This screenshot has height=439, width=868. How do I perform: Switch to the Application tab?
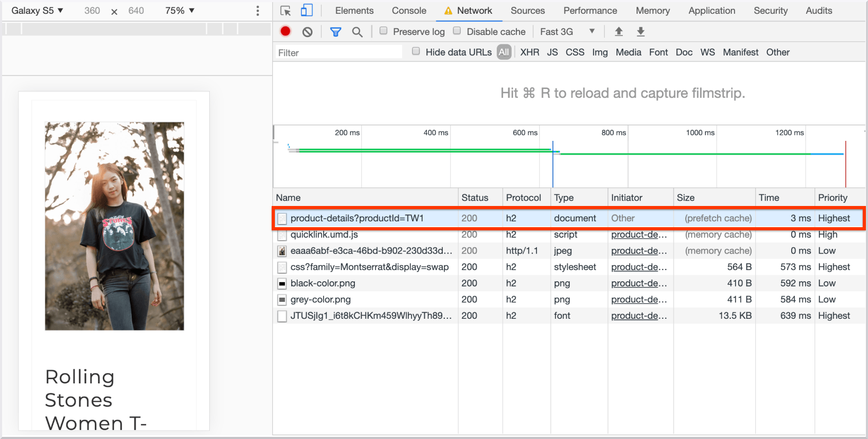tap(712, 11)
